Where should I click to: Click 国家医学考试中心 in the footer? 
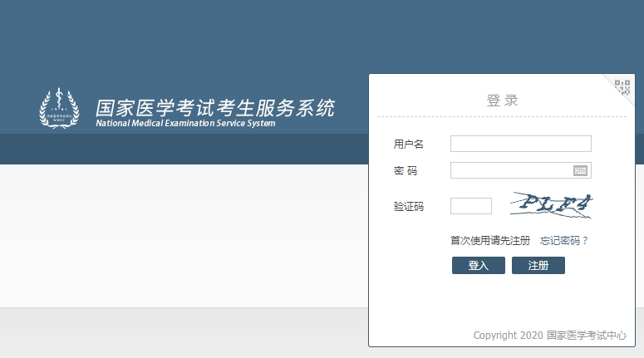[x=587, y=336]
